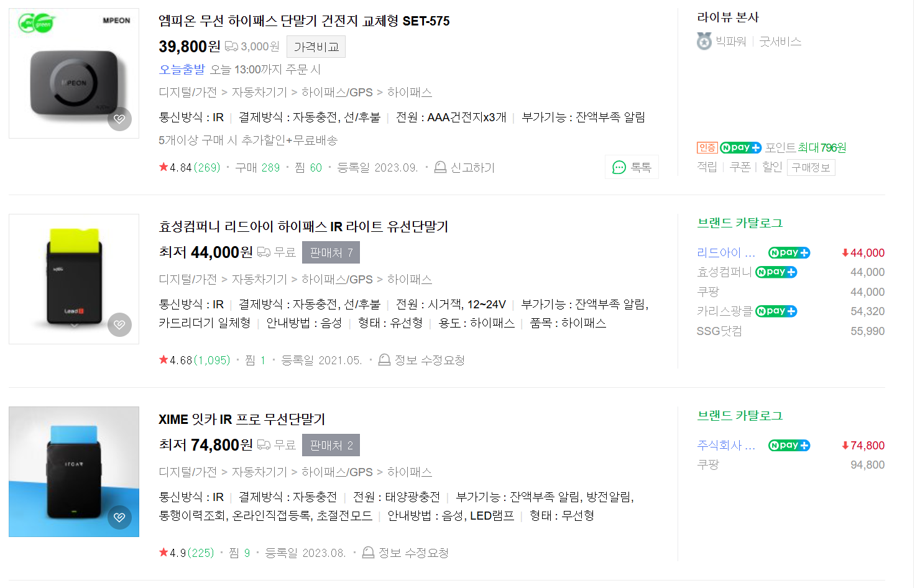This screenshot has height=588, width=920.
Task: Click the Npay icon beside 리드아이
Action: [x=788, y=252]
